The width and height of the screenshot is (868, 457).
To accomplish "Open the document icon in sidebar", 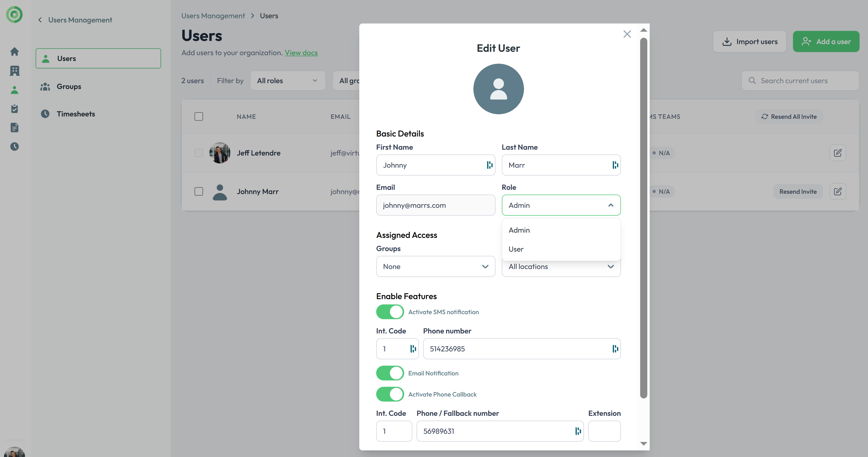I will click(15, 128).
